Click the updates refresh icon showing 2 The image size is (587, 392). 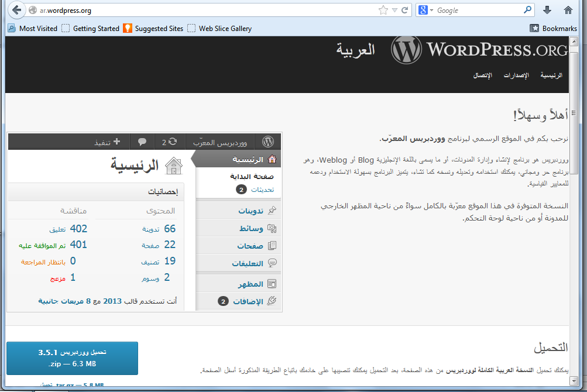click(x=169, y=142)
